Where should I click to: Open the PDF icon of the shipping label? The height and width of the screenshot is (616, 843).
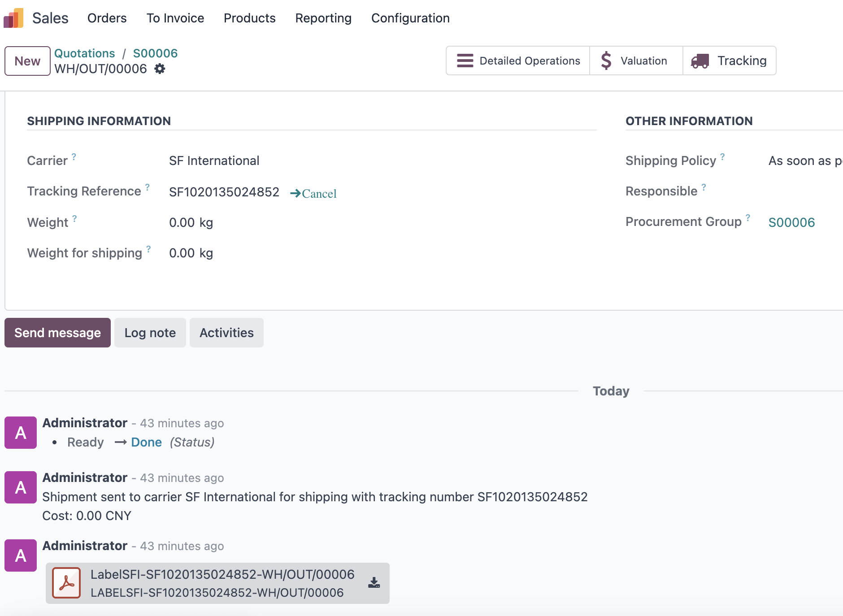pyautogui.click(x=66, y=583)
